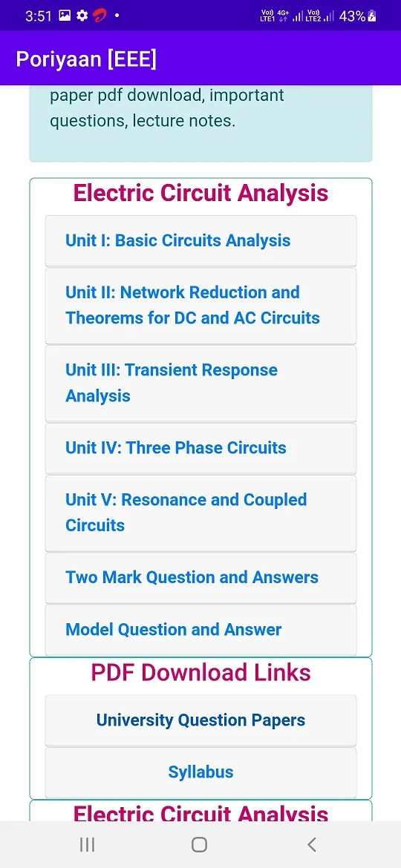The width and height of the screenshot is (401, 868).
Task: Tap the Android home navigation icon
Action: pos(200,844)
